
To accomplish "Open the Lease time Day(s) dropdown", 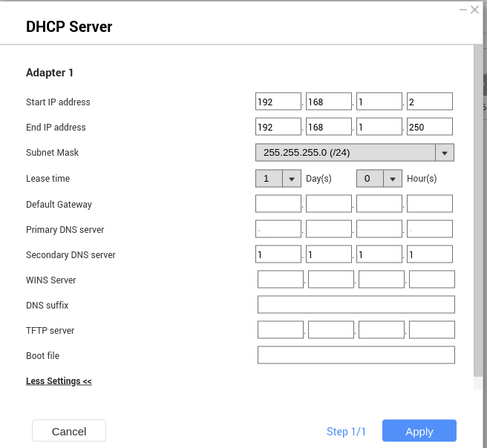I will pos(278,179).
